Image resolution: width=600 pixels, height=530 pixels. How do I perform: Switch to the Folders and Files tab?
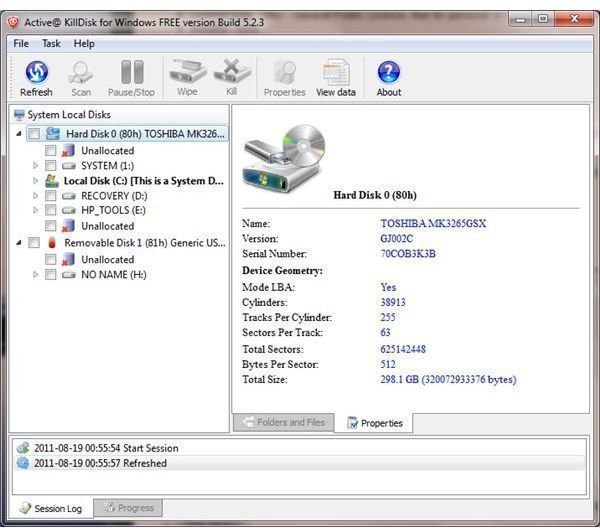point(284,422)
